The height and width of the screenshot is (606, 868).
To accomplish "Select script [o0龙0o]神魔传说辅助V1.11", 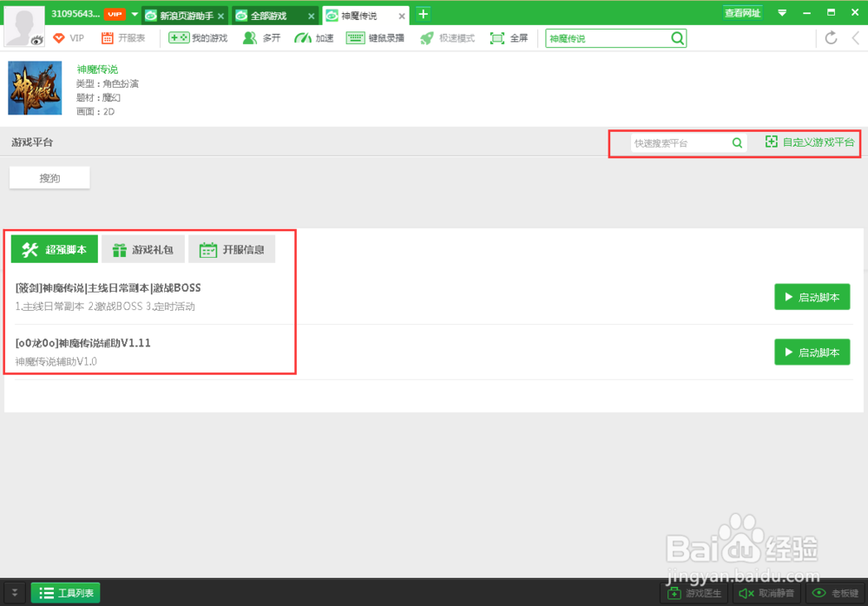I will point(83,343).
